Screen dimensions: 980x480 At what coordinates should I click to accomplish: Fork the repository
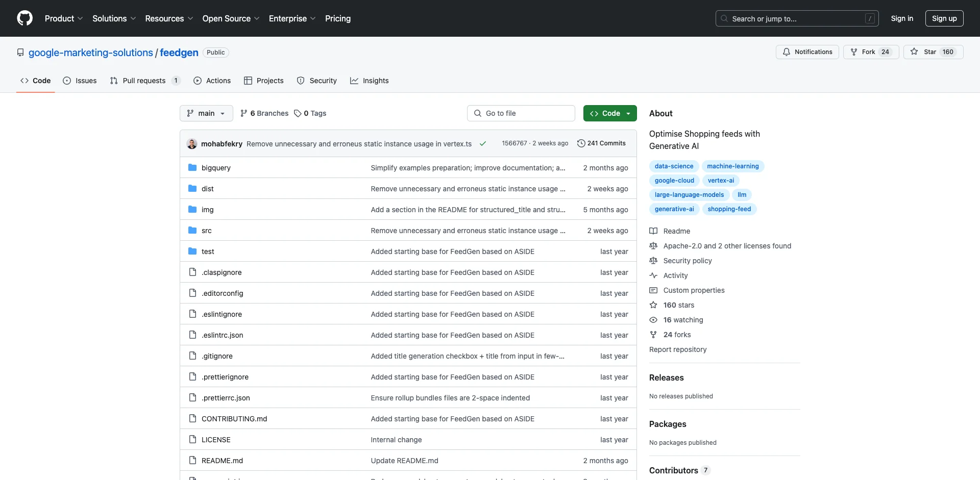(871, 52)
